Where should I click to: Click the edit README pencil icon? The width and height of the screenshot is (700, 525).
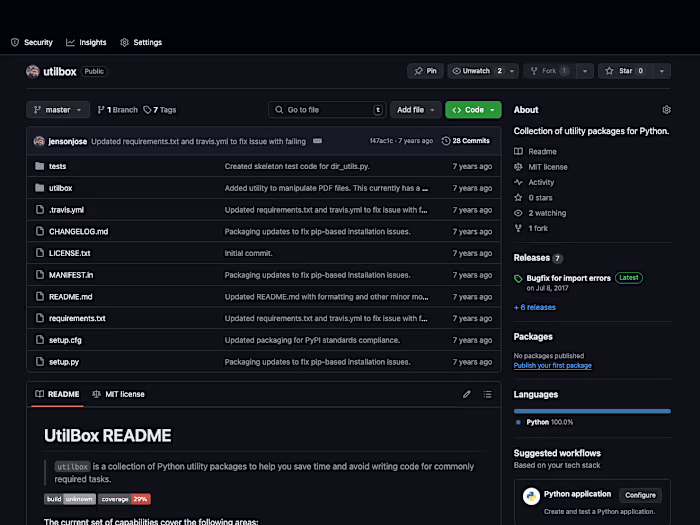[x=466, y=394]
